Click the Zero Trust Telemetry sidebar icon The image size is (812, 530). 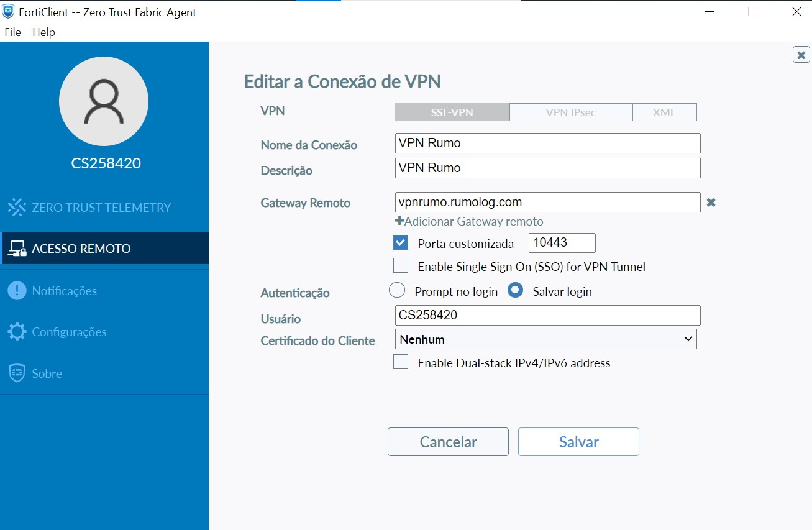coord(17,208)
